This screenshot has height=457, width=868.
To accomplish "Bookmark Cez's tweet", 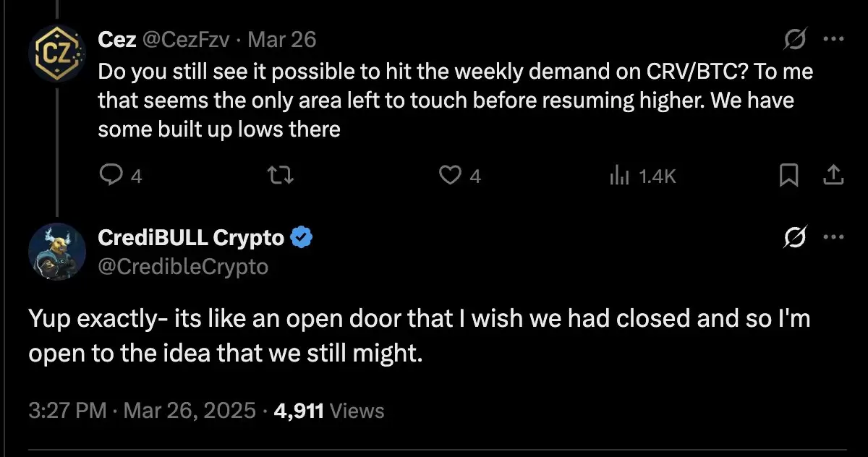I will (x=789, y=175).
